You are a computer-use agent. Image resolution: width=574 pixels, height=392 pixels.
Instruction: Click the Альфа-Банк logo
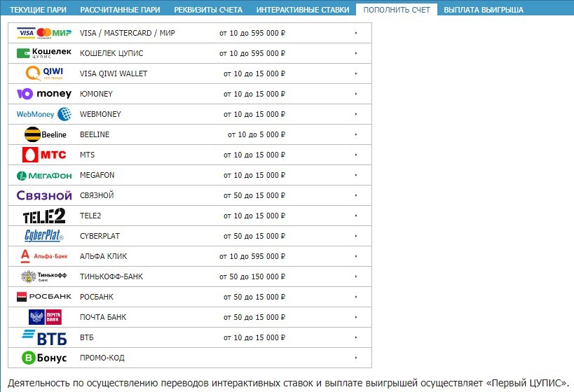point(44,256)
